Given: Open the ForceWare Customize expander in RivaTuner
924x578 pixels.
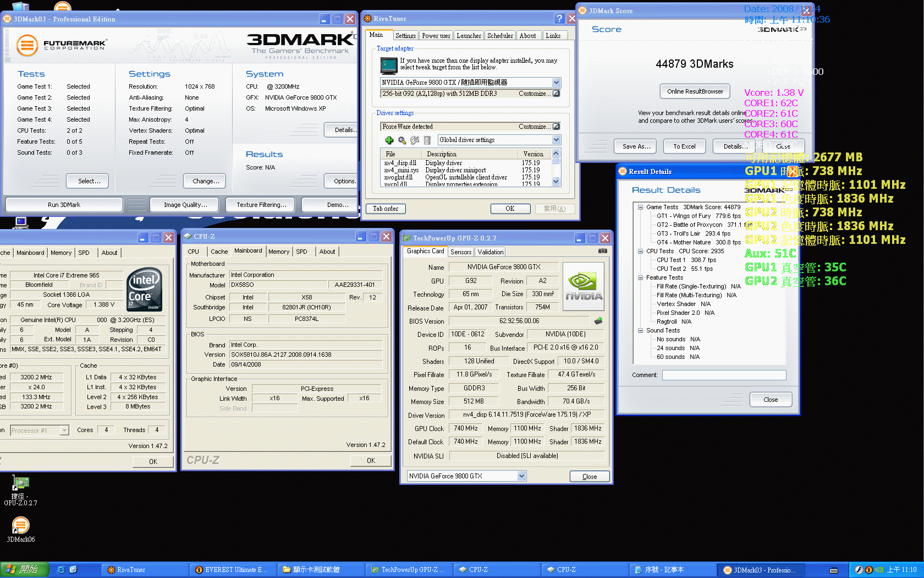Looking at the screenshot, I should point(556,127).
